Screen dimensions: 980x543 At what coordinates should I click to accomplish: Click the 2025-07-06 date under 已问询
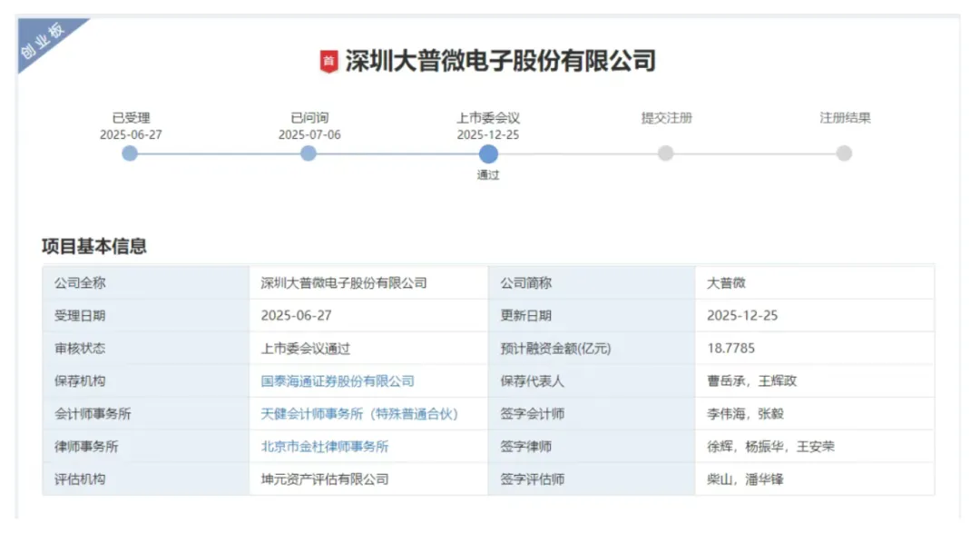pyautogui.click(x=309, y=134)
